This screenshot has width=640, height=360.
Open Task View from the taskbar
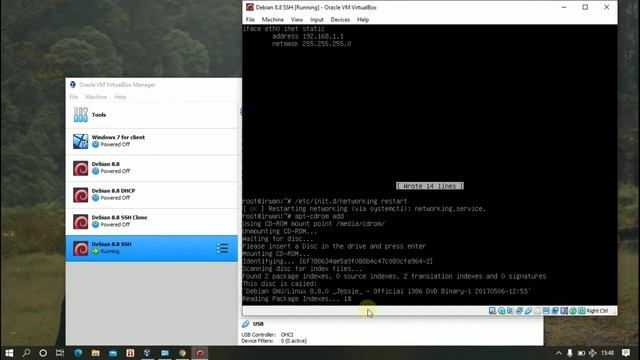pyautogui.click(x=60, y=353)
